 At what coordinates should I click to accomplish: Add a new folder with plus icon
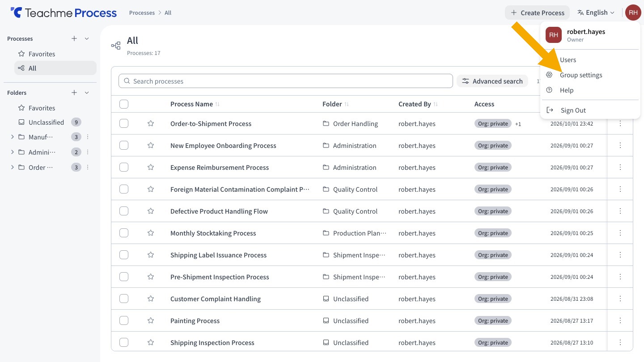(74, 93)
